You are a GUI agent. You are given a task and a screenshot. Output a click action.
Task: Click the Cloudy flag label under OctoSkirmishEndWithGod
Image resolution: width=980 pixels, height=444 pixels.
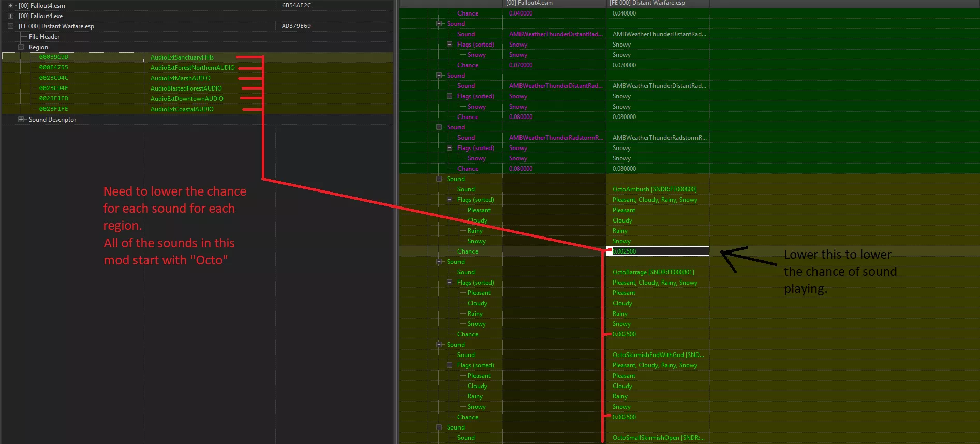click(477, 386)
